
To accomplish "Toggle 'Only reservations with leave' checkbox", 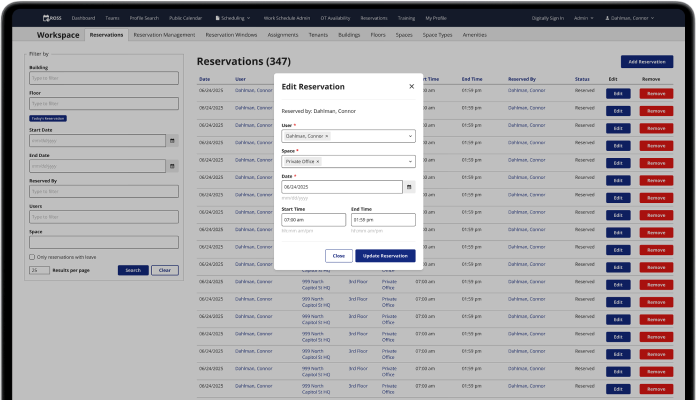I will 32,257.
